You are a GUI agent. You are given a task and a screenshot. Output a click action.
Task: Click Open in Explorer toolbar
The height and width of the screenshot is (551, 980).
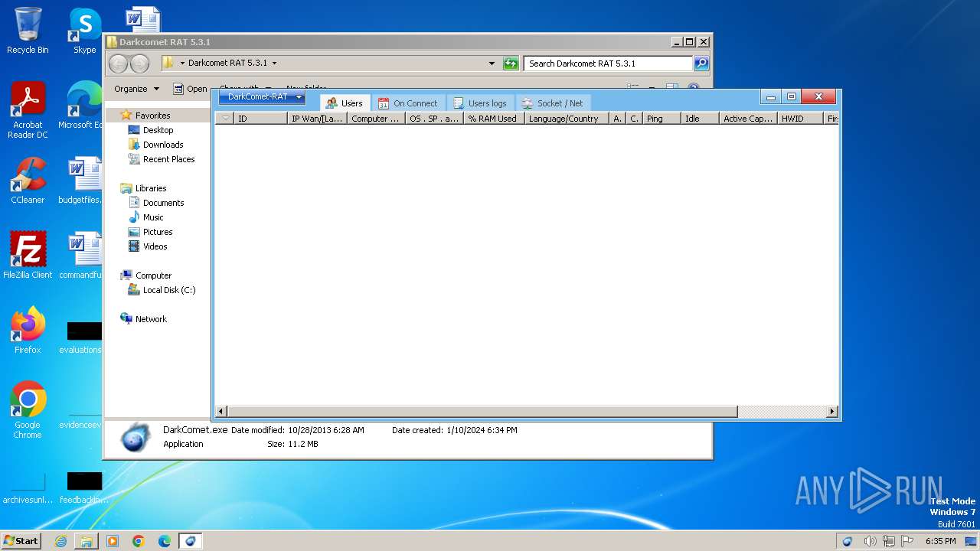[x=190, y=89]
